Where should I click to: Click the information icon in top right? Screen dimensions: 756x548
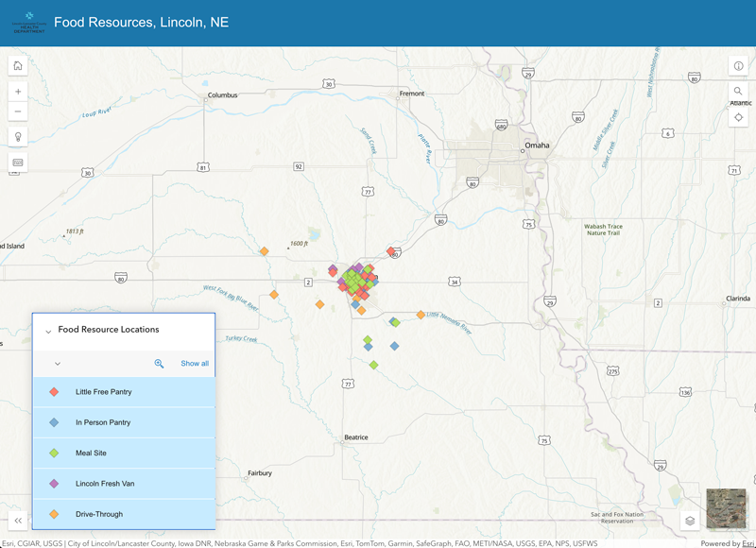pos(738,64)
